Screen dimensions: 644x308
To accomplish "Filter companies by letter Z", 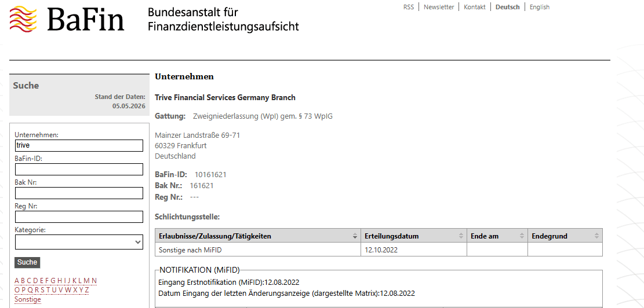I will [87, 290].
